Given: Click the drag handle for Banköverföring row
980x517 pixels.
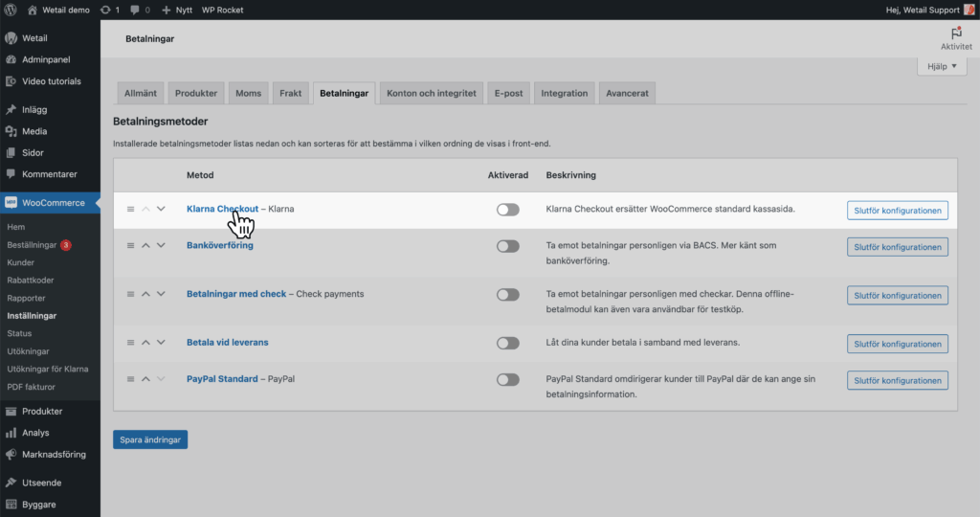Looking at the screenshot, I should point(131,246).
